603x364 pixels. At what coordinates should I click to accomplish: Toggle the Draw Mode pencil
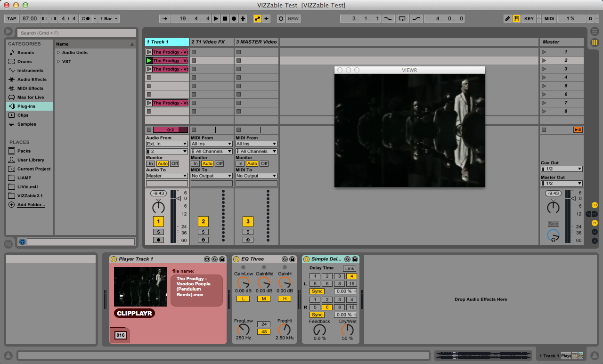507,19
